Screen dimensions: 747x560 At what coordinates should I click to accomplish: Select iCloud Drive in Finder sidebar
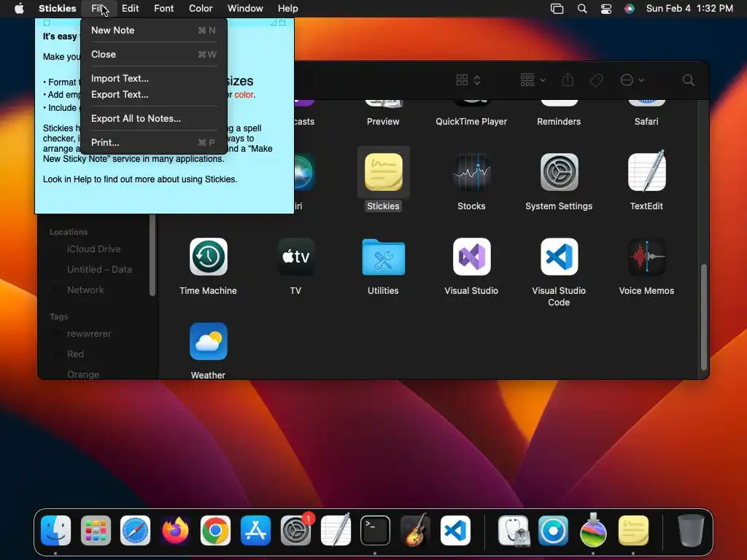click(x=94, y=249)
